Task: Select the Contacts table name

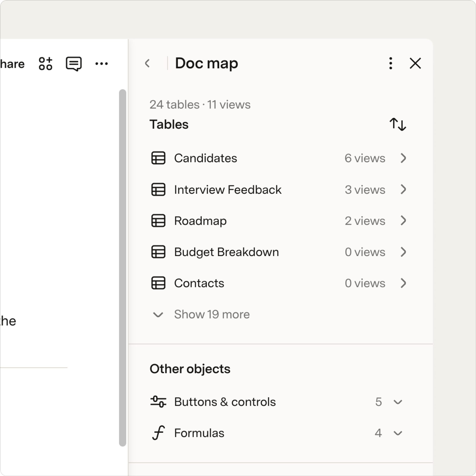Action: [199, 283]
